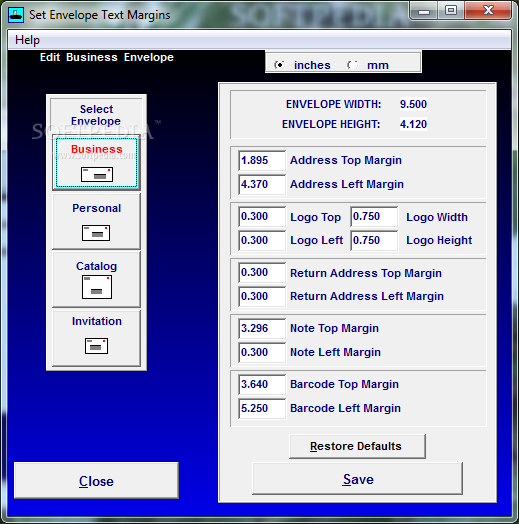Click the Address Left Margin label

(347, 184)
